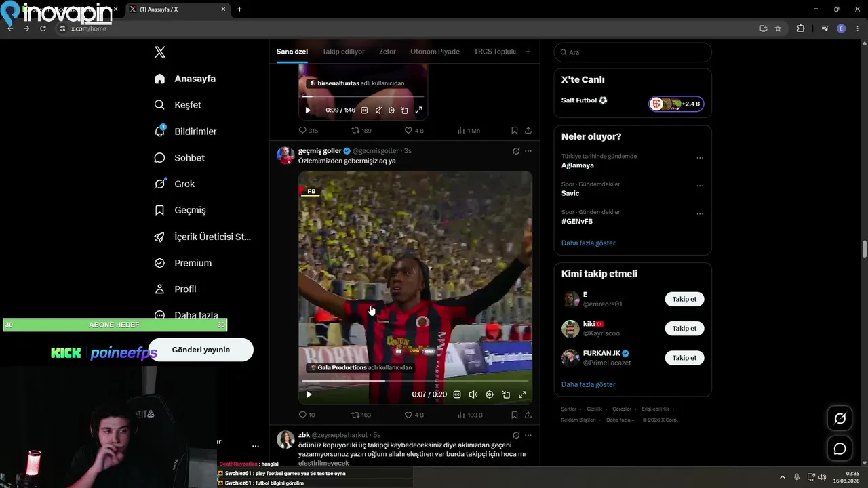This screenshot has height=488, width=868.
Task: Follow the kiki @Kayriscoo account
Action: [x=684, y=328]
